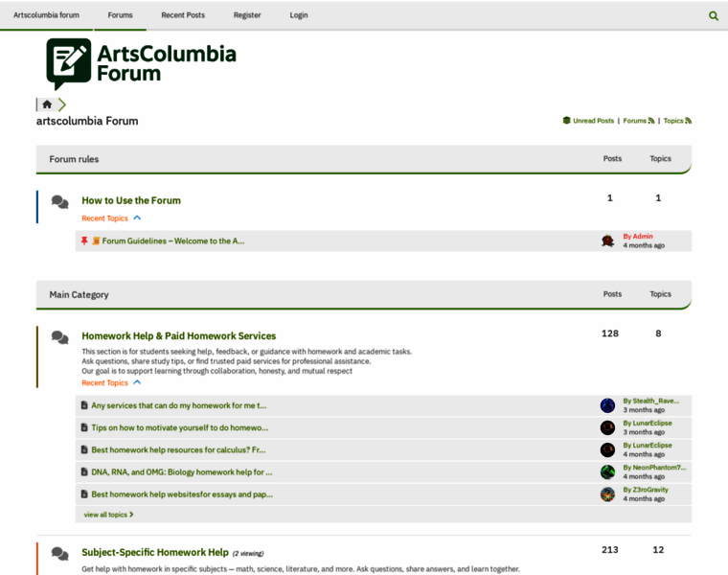This screenshot has width=728, height=575.
Task: Click LunarEclipse avatar beside motivation topic
Action: point(607,427)
